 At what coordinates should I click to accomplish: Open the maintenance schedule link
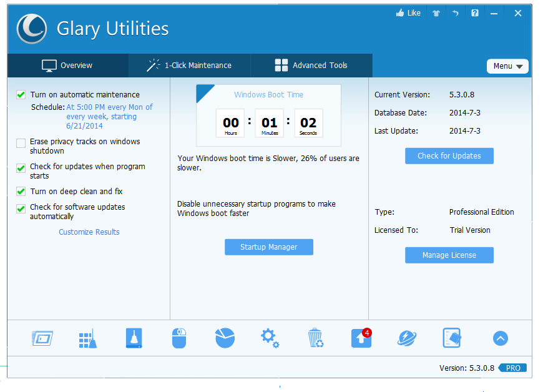tap(109, 116)
